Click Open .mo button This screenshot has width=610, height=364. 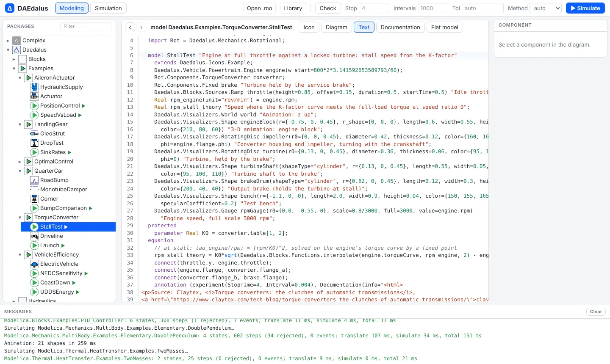point(260,8)
